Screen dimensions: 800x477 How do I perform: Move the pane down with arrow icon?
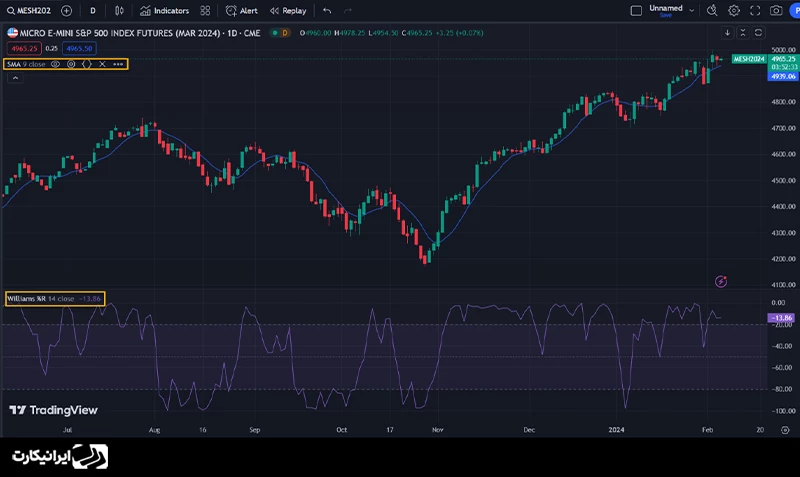728,33
